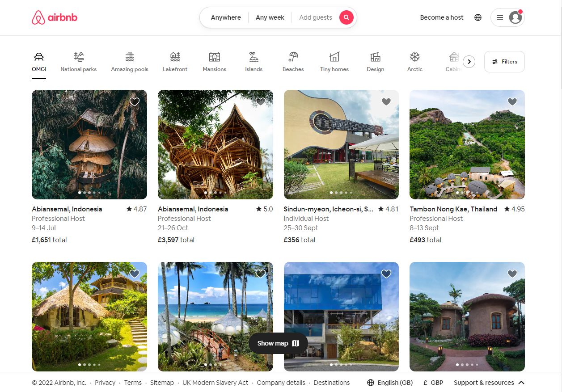Open the language selector globe icon
Image resolution: width=562 pixels, height=392 pixels.
coord(478,17)
